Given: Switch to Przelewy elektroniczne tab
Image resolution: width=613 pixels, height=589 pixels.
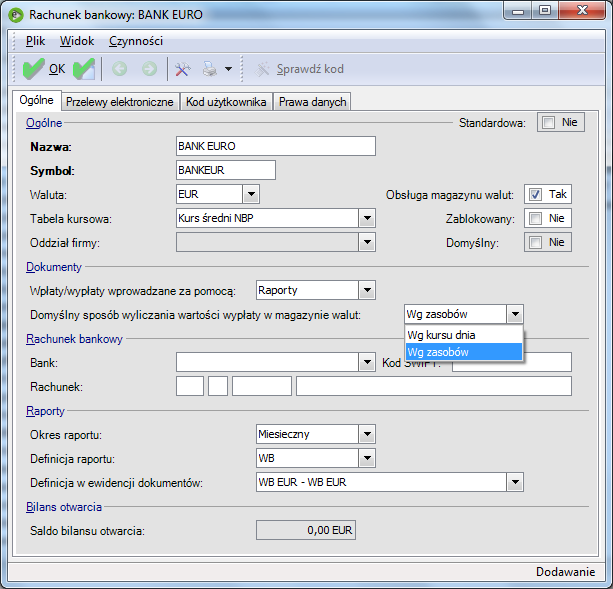Looking at the screenshot, I should coord(120,102).
